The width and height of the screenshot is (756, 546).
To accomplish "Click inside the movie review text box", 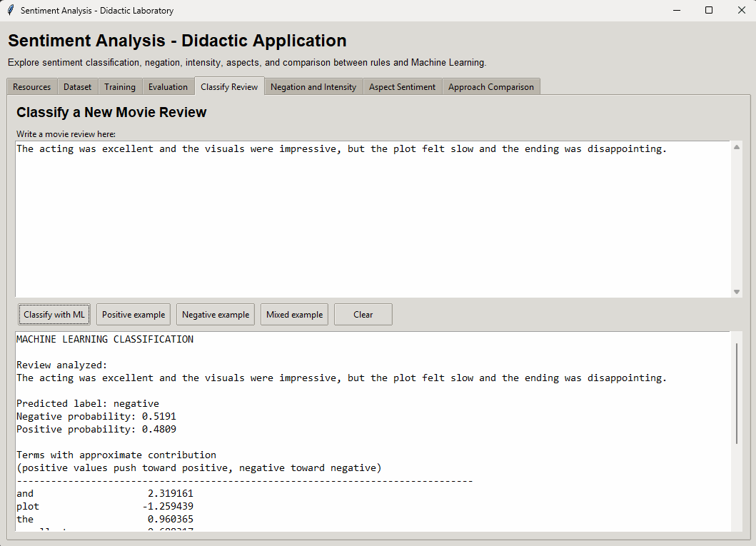I will click(371, 221).
